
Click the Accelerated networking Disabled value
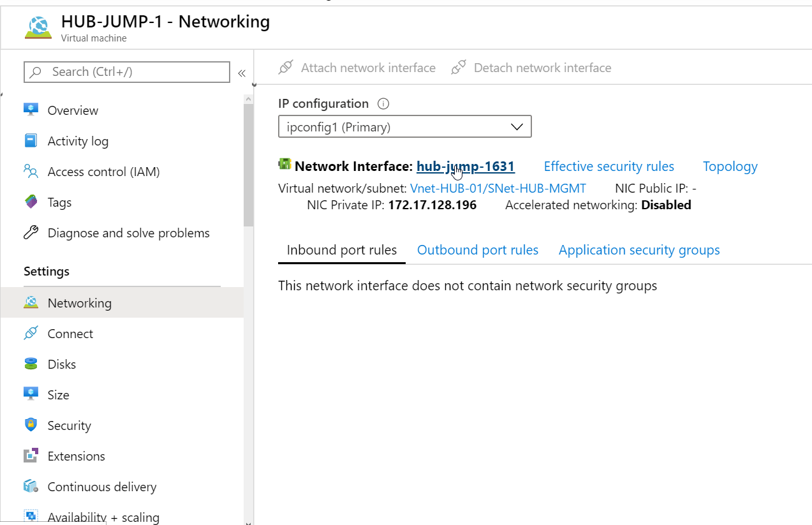(666, 205)
